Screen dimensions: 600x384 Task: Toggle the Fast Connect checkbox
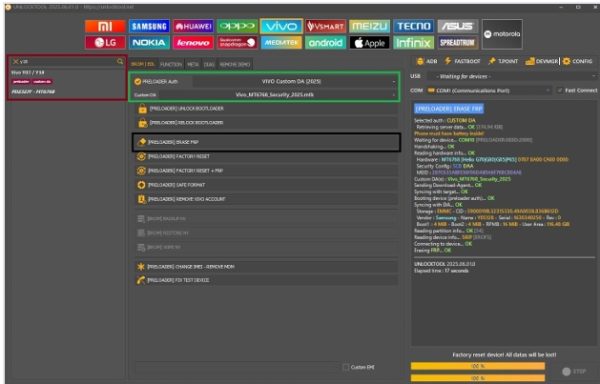560,90
